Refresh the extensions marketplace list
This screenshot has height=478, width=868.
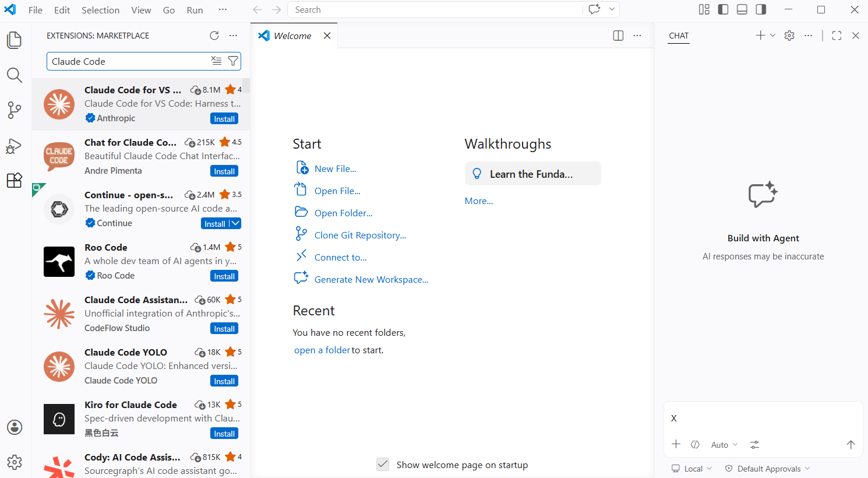pos(214,35)
